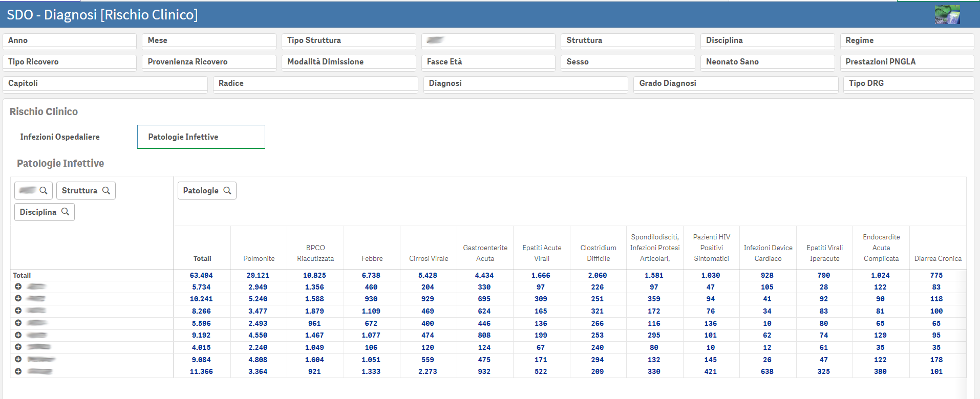Click the Pazienti HIV Positivi Sintomatici header
This screenshot has height=399, width=980.
point(712,248)
